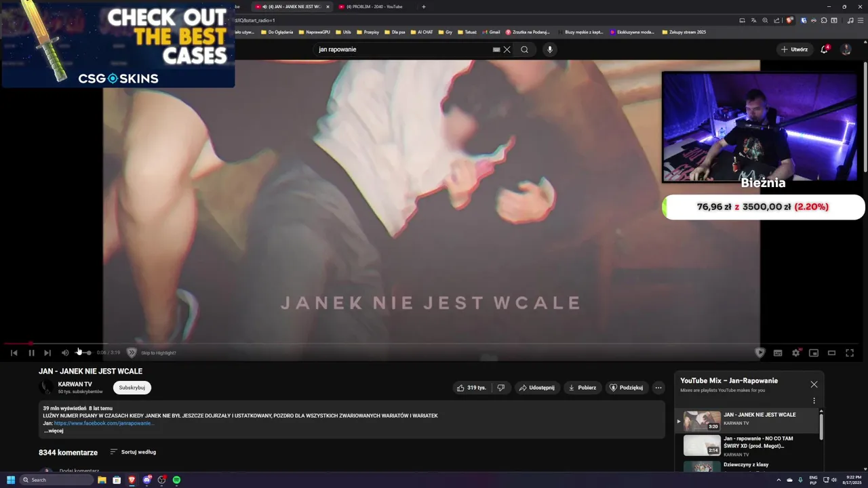Switch to the PROBL3M - 2040 YouTube tab
This screenshot has width=868, height=488.
374,7
